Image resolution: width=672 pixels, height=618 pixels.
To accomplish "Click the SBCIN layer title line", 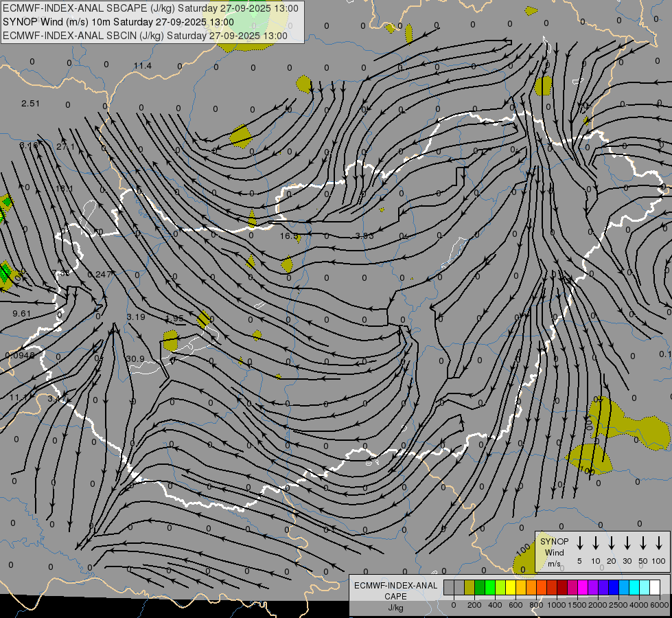I will [146, 35].
